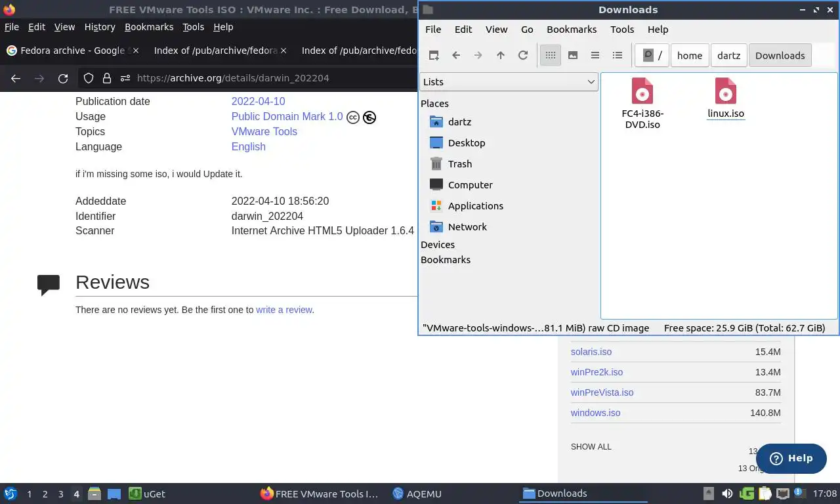
Task: Click the uGet tray icon
Action: point(746,493)
